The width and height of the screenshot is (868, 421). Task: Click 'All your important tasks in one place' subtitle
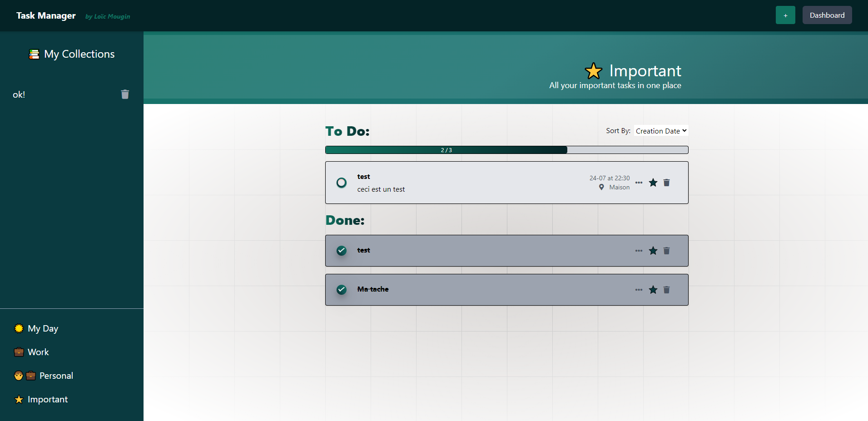615,85
